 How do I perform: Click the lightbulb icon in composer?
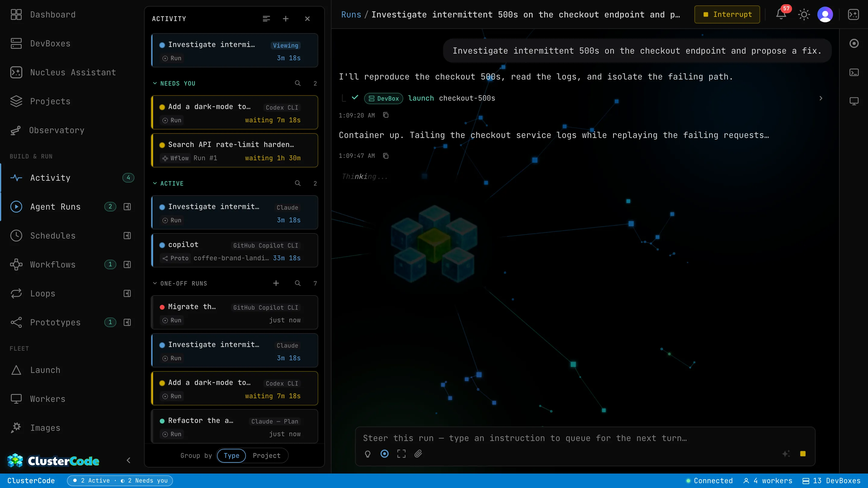tap(368, 454)
